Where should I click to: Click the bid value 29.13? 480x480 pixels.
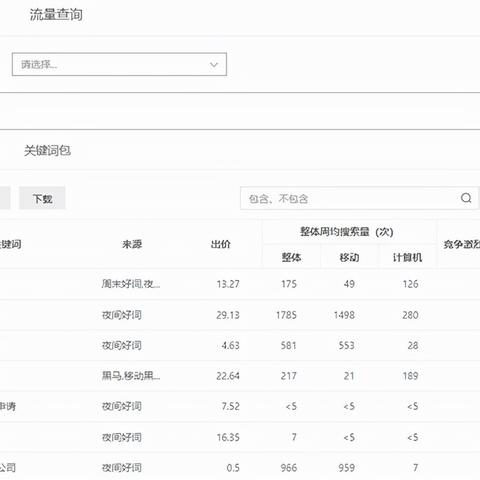tap(228, 315)
